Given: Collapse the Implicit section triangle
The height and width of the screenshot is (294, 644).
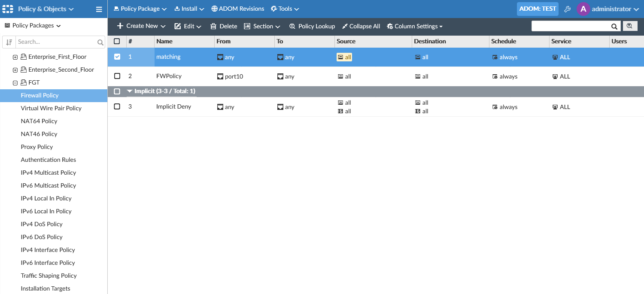Looking at the screenshot, I should 130,91.
